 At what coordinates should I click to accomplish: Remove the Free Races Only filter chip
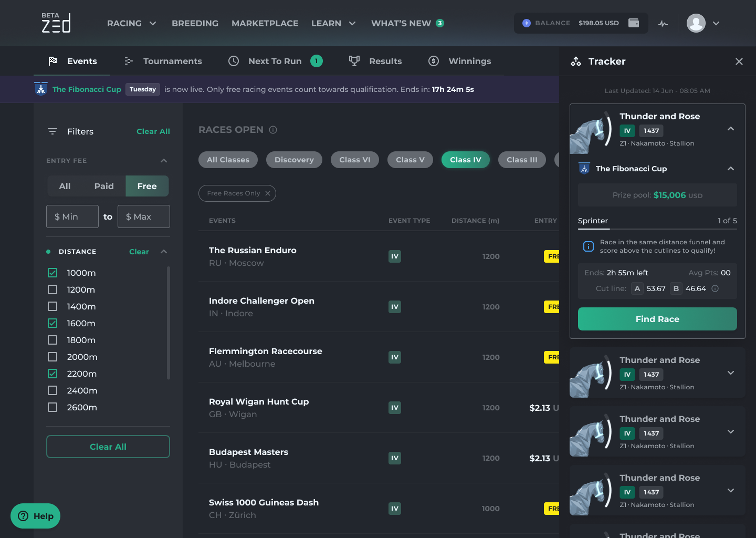tap(268, 193)
